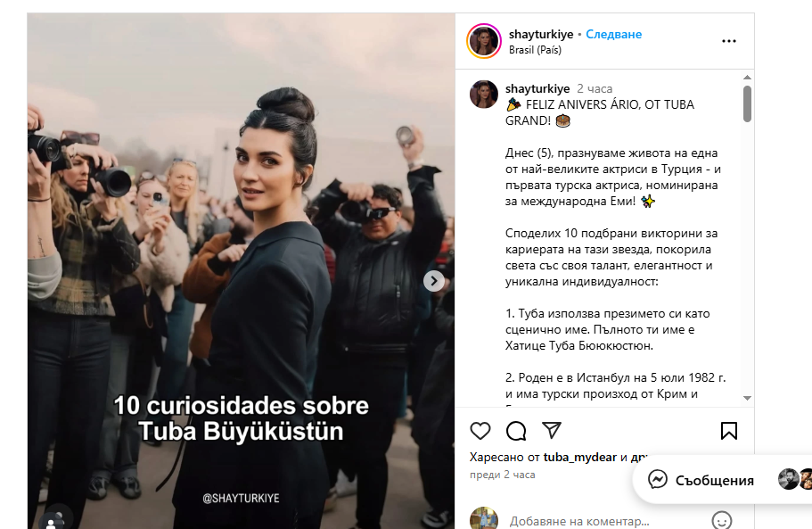Click the tagged people icon on photo
Image resolution: width=812 pixels, height=529 pixels.
pyautogui.click(x=52, y=520)
